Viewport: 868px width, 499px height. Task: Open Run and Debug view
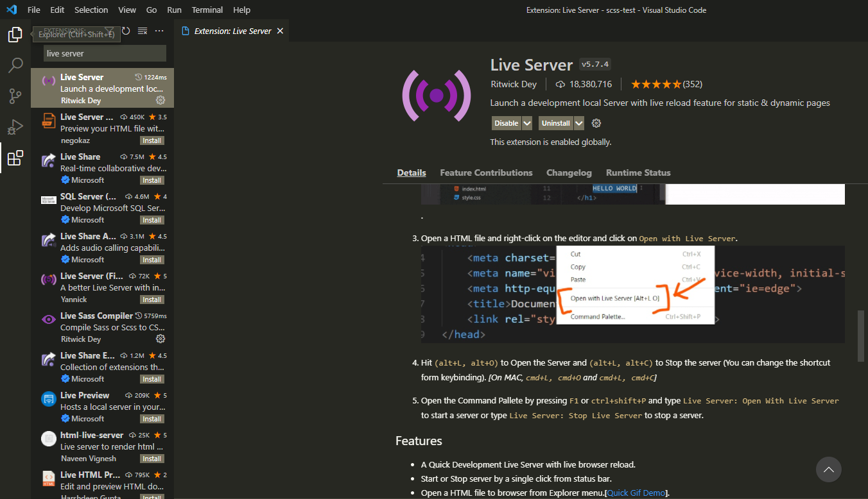click(15, 126)
